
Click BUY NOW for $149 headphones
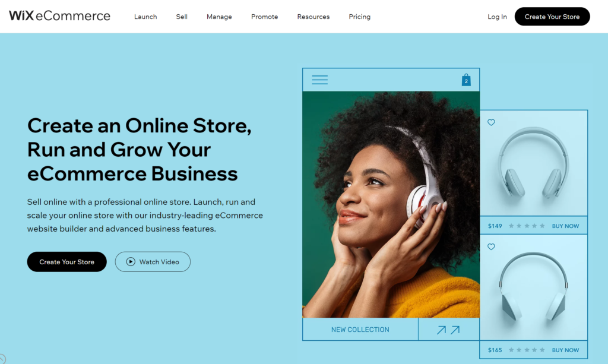click(565, 226)
